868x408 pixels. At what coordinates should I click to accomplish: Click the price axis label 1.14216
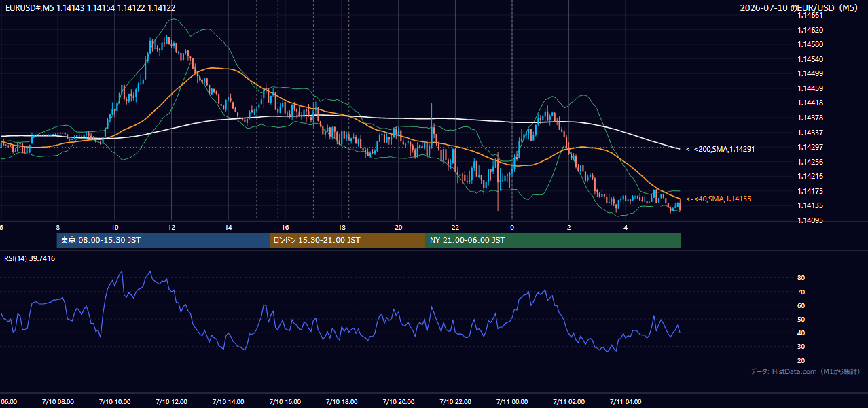[x=810, y=176]
